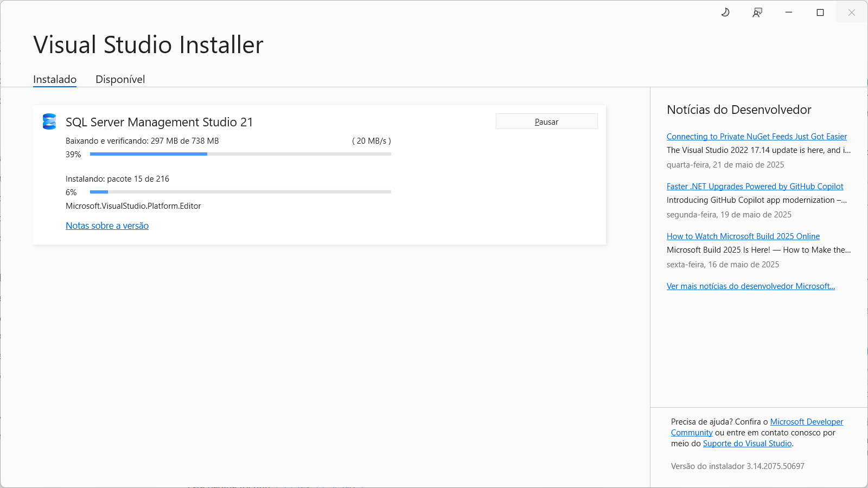Click the SQL Server Management Studio product icon

coord(49,121)
